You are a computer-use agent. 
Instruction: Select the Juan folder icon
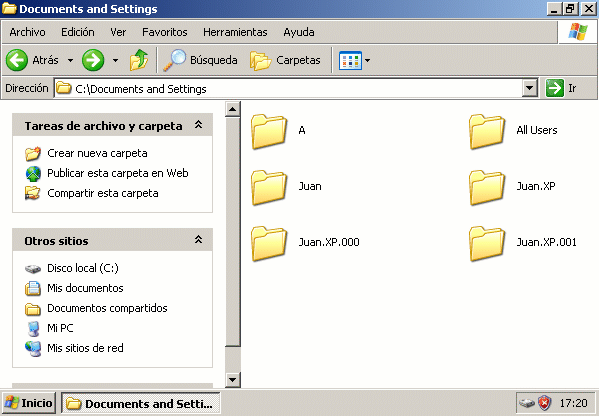pyautogui.click(x=269, y=187)
